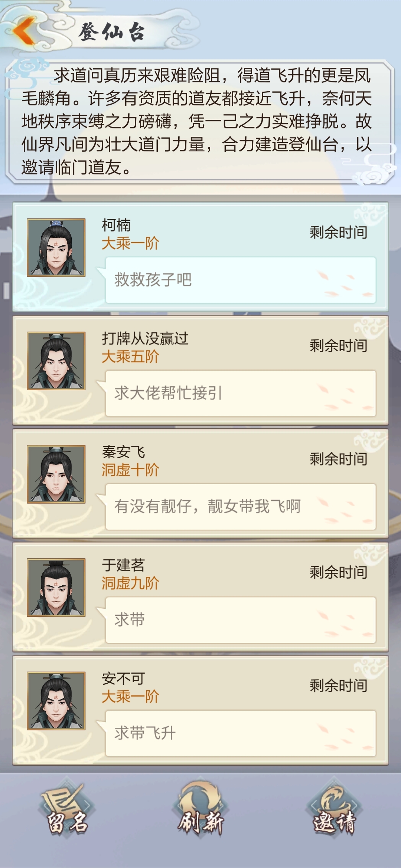Viewport: 401px width, 868px height.
Task: Tap the 大乘五阶 rank label
Action: 130,357
